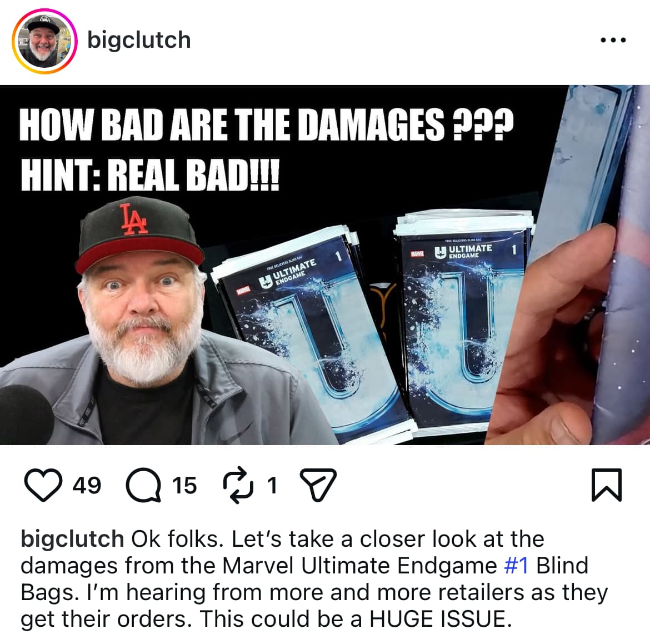The height and width of the screenshot is (644, 650).
Task: Like the post with the heart icon
Action: coord(43,485)
